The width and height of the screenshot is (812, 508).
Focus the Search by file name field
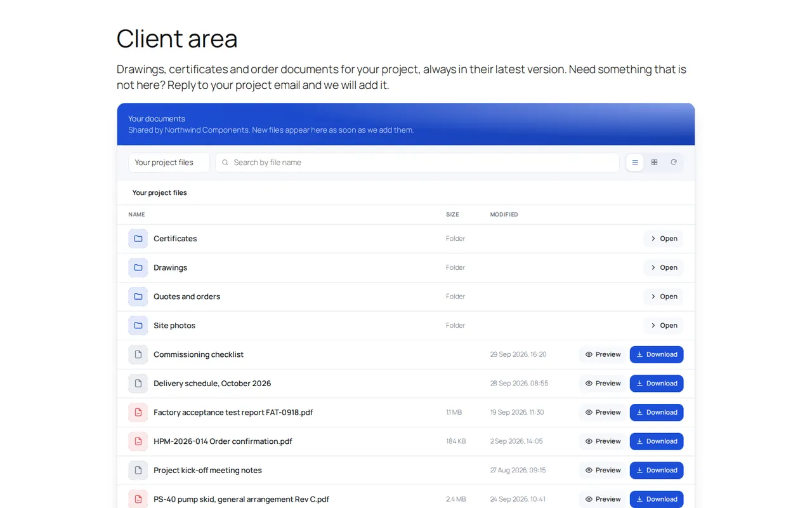point(417,163)
